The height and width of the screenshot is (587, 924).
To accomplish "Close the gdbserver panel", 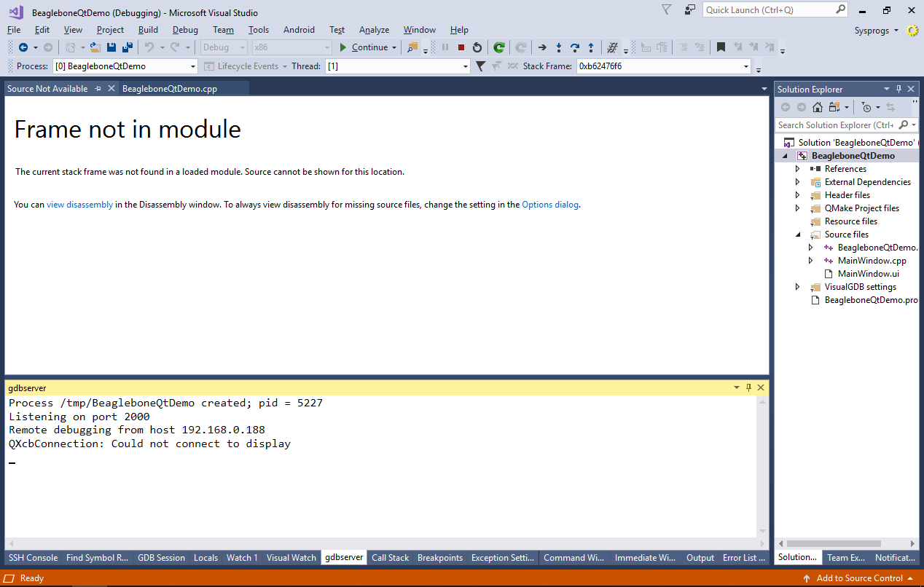I will (x=761, y=387).
